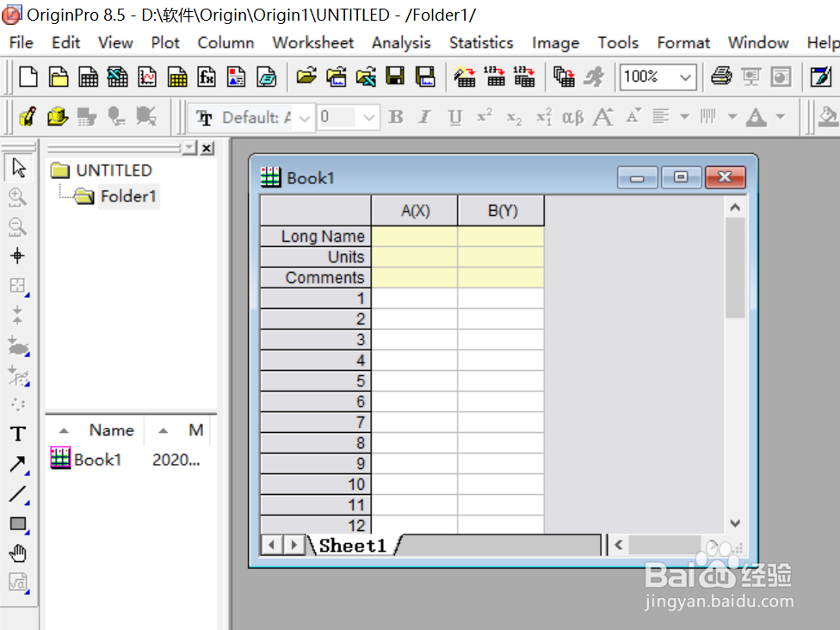The width and height of the screenshot is (840, 630).
Task: Click the New Notes icon
Action: [266, 77]
